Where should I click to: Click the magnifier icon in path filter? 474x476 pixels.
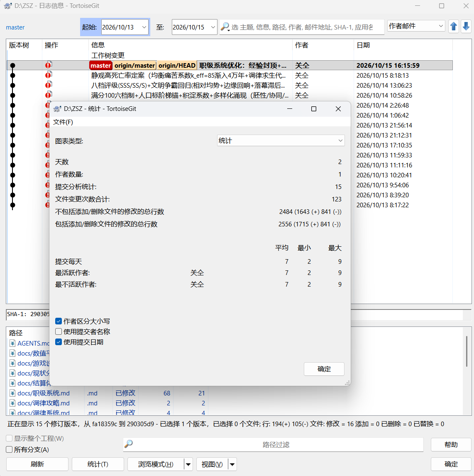coord(129,444)
